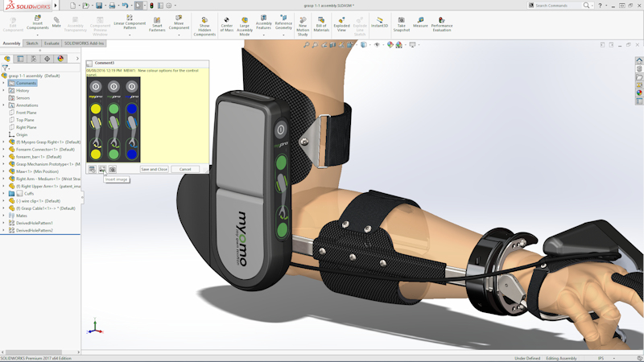This screenshot has width=644, height=362.
Task: Click the Undo arrow icon
Action: (125, 6)
